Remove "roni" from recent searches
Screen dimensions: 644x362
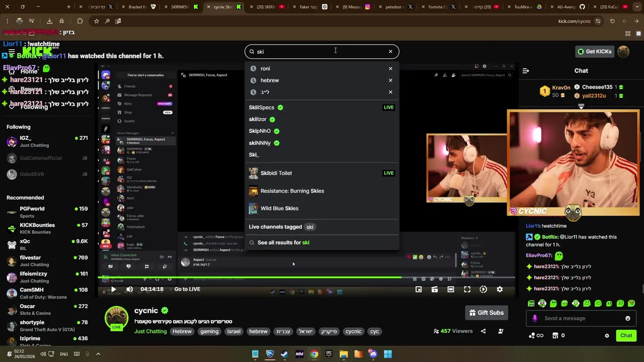pos(390,68)
